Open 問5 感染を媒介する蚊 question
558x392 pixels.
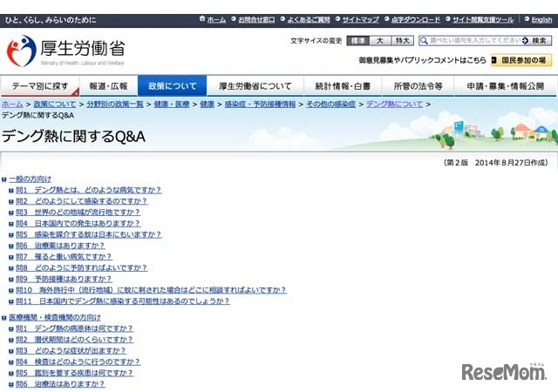point(89,234)
